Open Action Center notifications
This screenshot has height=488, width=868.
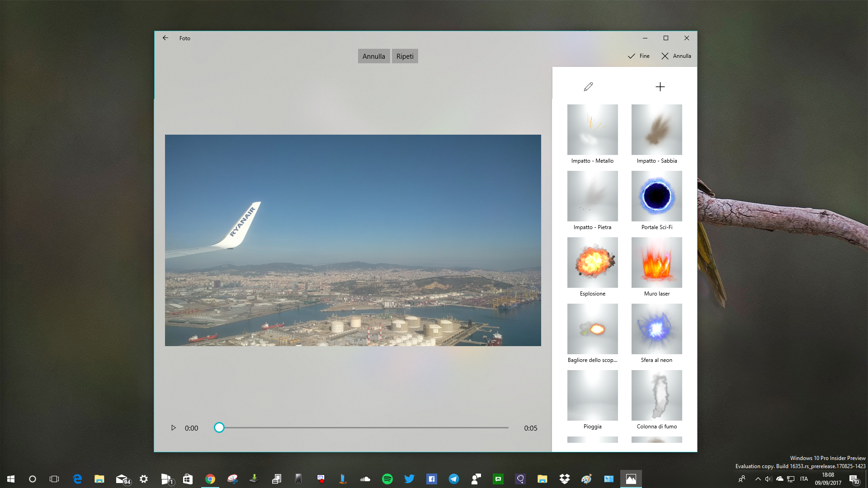[x=854, y=479]
